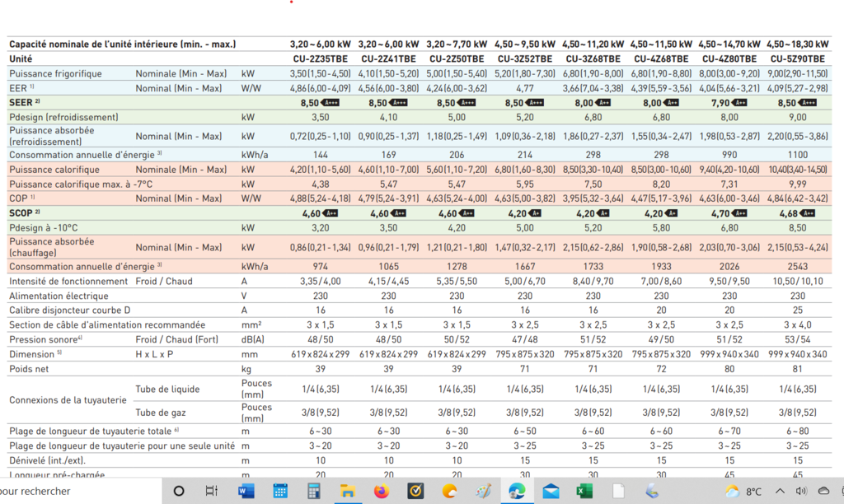Image resolution: width=844 pixels, height=504 pixels.
Task: Select the CU-2Z41TBE unit header
Action: [389, 58]
